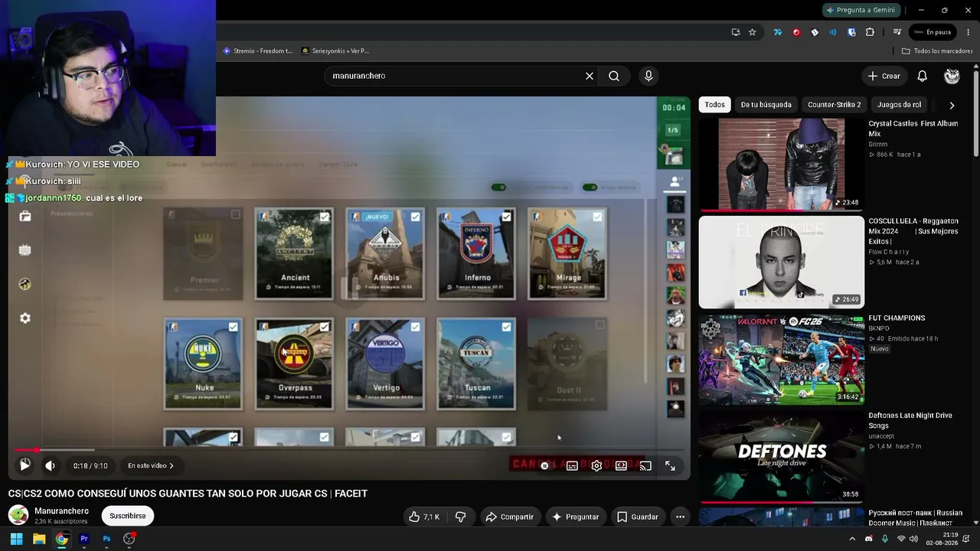Image resolution: width=980 pixels, height=551 pixels.
Task: Start voice search with the microphone icon
Action: tap(648, 76)
